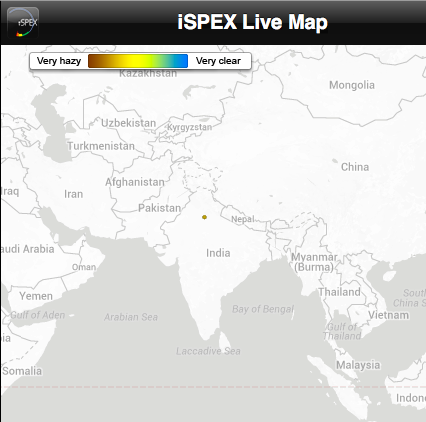
Task: Select the measurement dot in northern India
Action: (204, 217)
